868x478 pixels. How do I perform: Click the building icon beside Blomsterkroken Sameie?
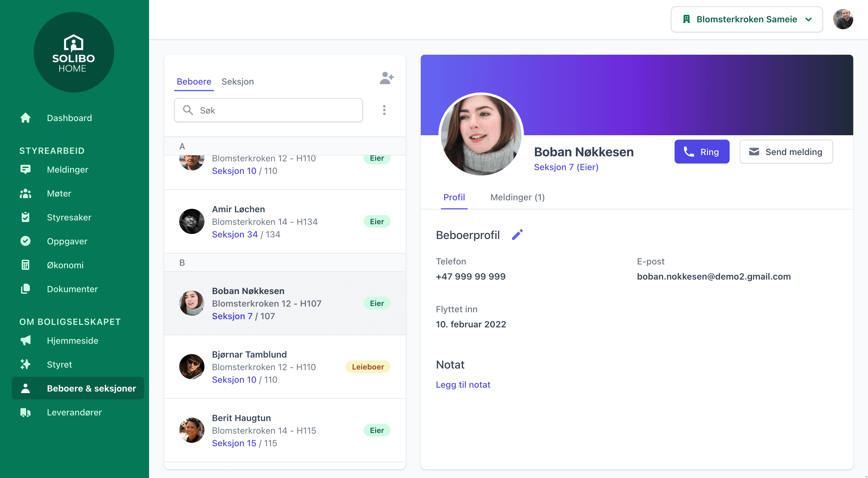coord(686,19)
